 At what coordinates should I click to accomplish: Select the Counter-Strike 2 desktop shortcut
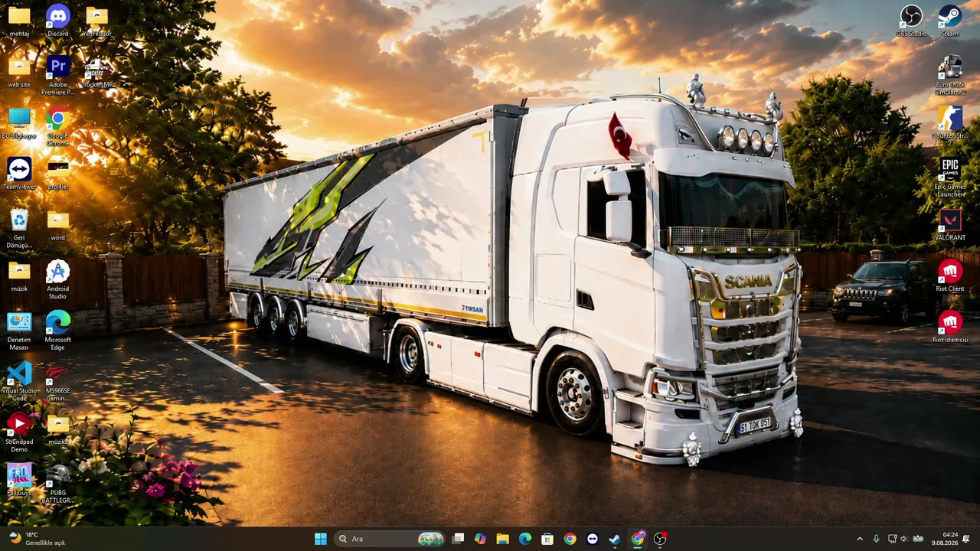[x=950, y=127]
